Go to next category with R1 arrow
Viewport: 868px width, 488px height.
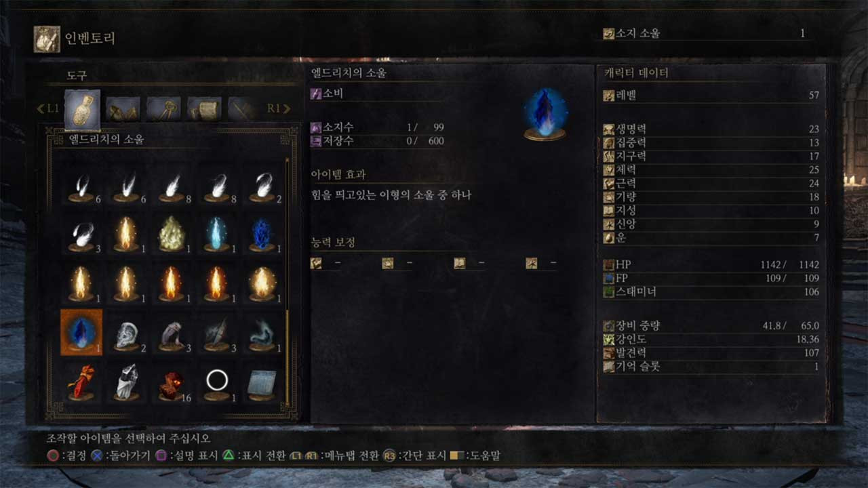(279, 108)
